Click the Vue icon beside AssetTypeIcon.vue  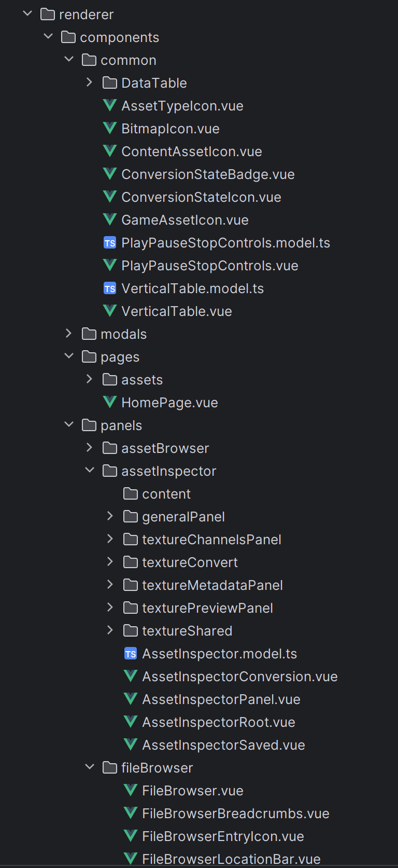(110, 105)
